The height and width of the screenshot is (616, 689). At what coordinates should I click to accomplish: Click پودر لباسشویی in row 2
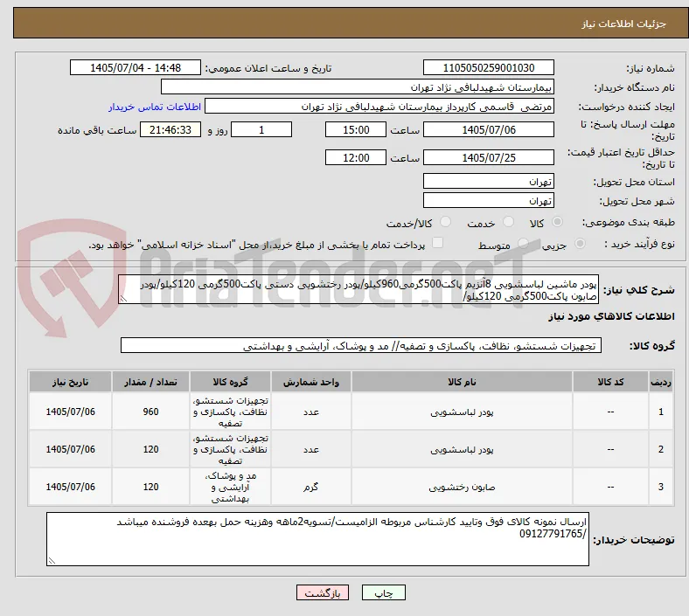click(x=462, y=450)
